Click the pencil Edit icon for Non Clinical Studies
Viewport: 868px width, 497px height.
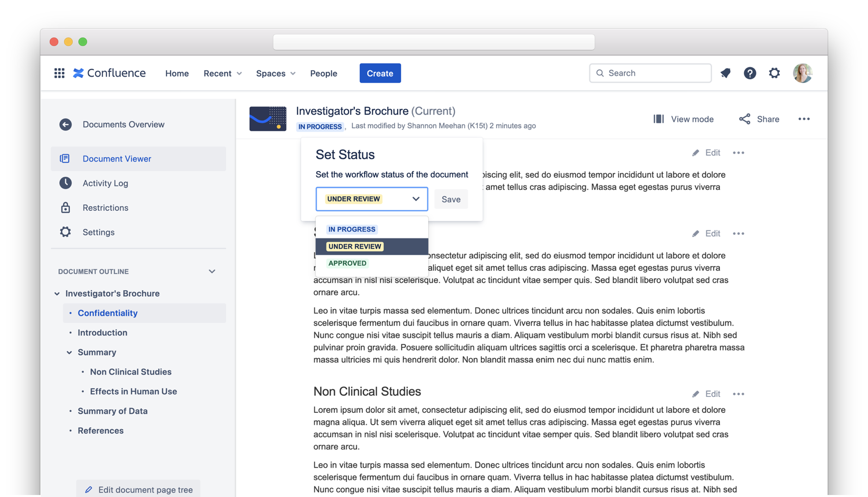click(x=696, y=394)
